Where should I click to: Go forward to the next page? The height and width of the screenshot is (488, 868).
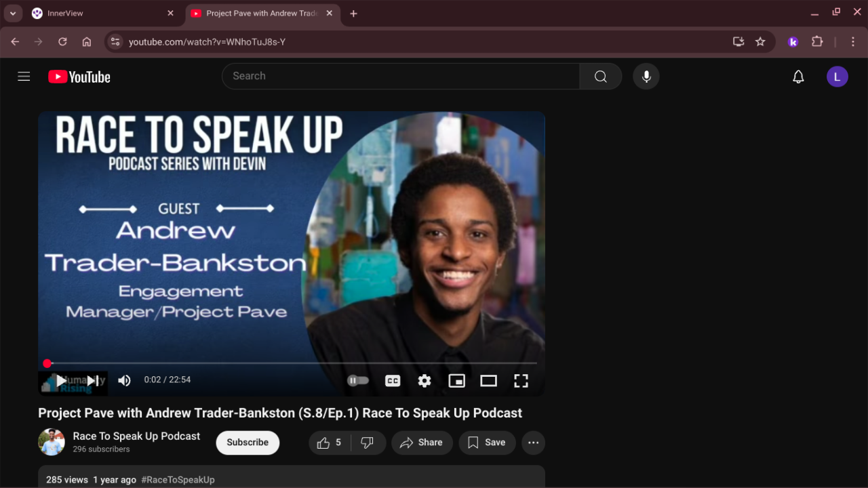click(39, 42)
